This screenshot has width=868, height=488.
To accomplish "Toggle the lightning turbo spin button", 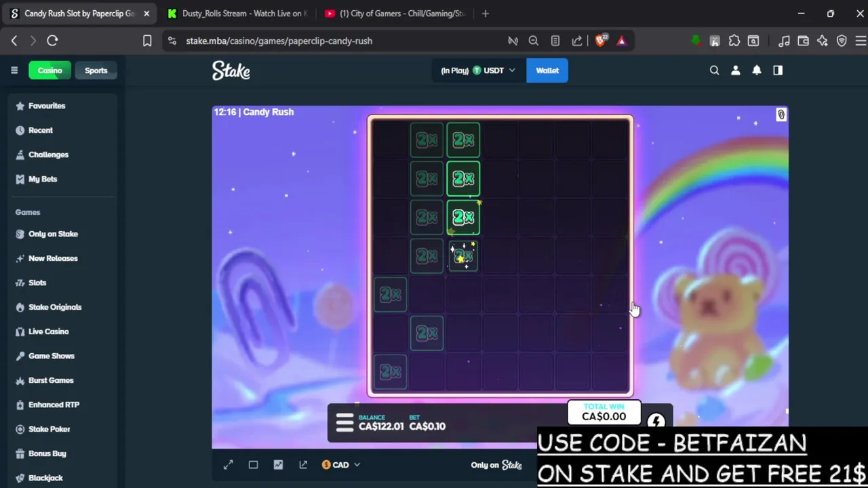I will point(656,422).
